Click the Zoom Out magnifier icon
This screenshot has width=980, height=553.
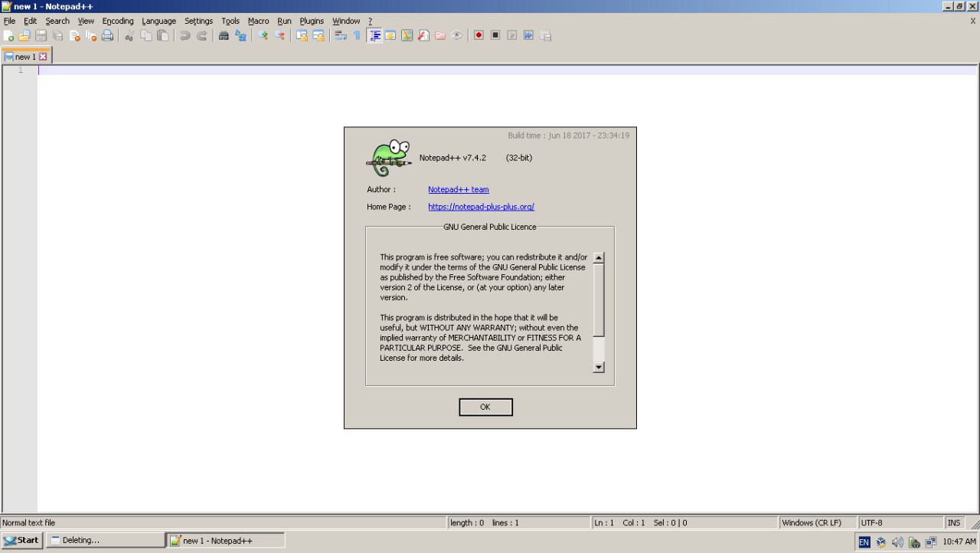tap(279, 35)
